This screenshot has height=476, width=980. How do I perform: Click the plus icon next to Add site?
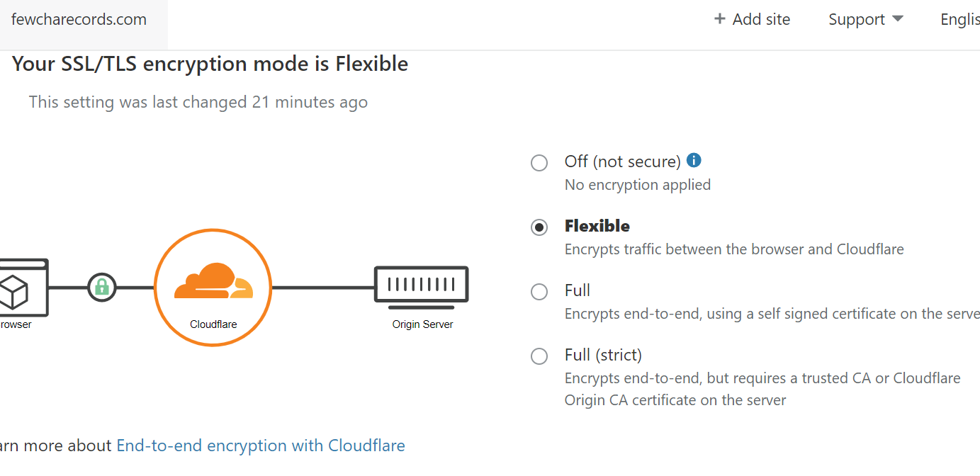point(720,19)
